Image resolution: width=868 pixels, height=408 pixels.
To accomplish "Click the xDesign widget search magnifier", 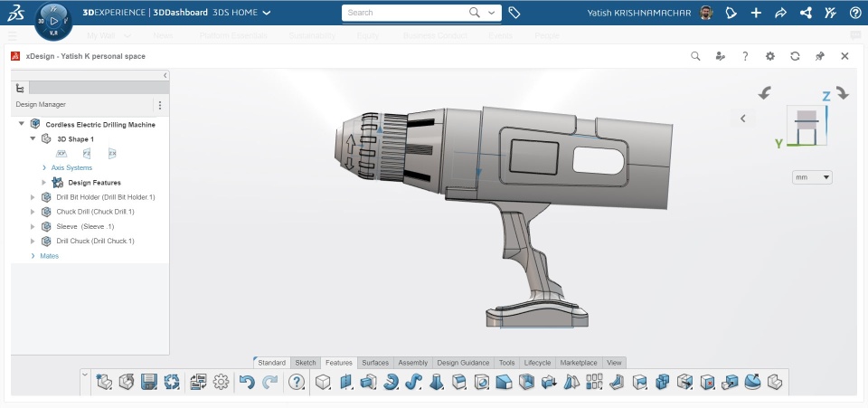I will pos(695,56).
